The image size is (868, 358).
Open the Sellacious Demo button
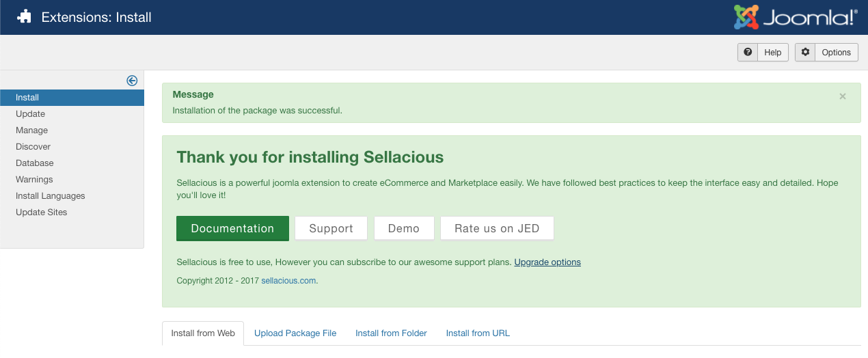tap(404, 228)
